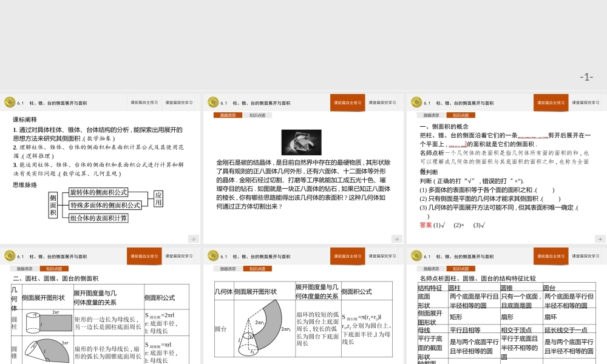Click the gold seal logo on slide four
The image size is (607, 364).
[x=10, y=255]
